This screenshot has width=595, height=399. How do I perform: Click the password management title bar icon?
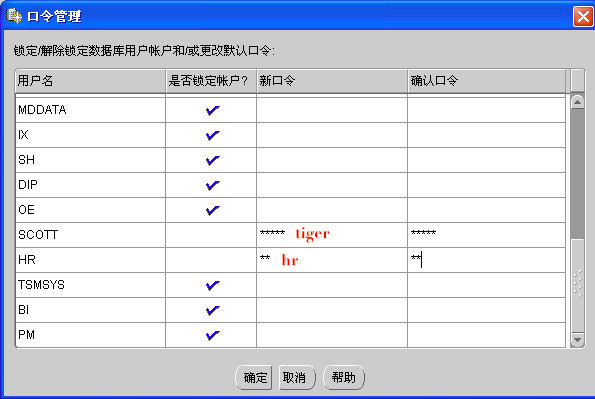tap(14, 16)
